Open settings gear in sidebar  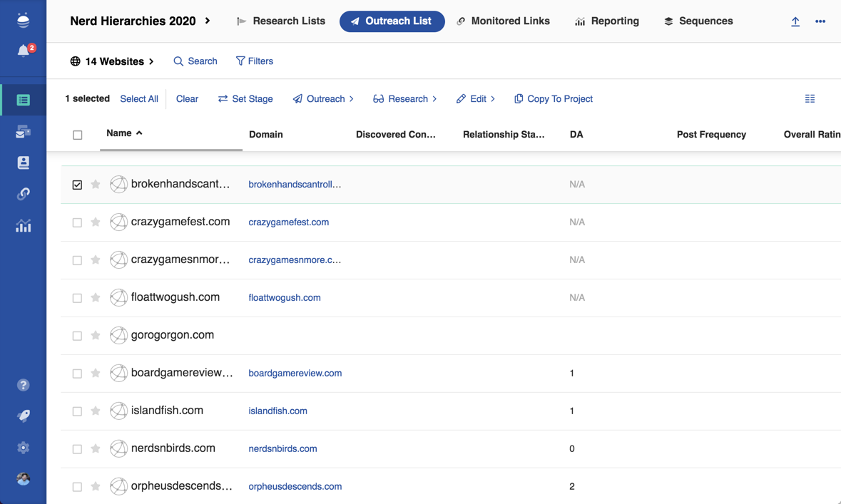(24, 448)
